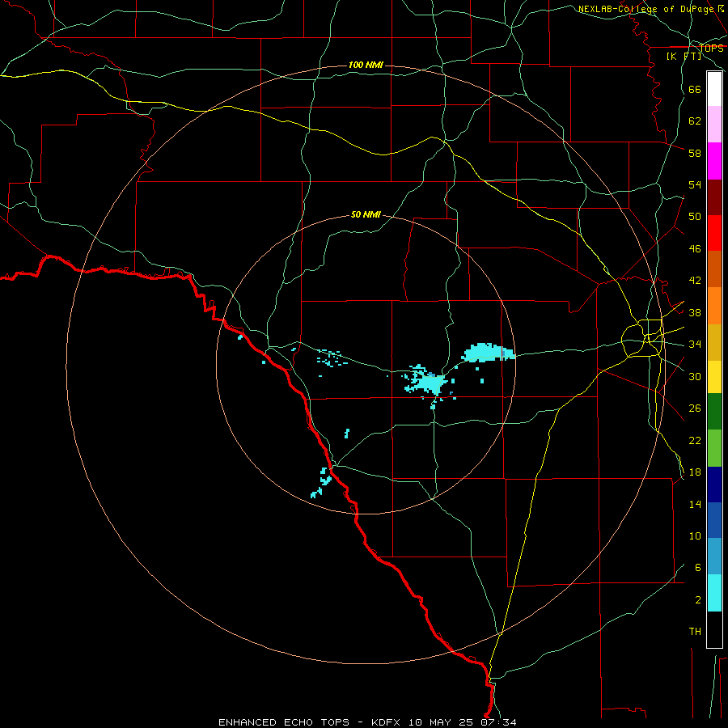Click the '50' legend value
The height and width of the screenshot is (728, 728).
point(695,217)
